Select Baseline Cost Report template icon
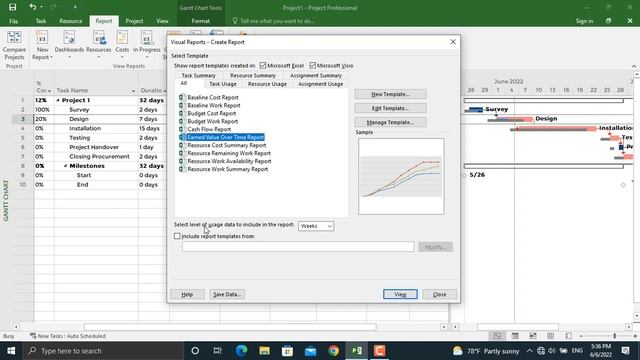Viewport: 640px width, 360px height. [x=182, y=97]
